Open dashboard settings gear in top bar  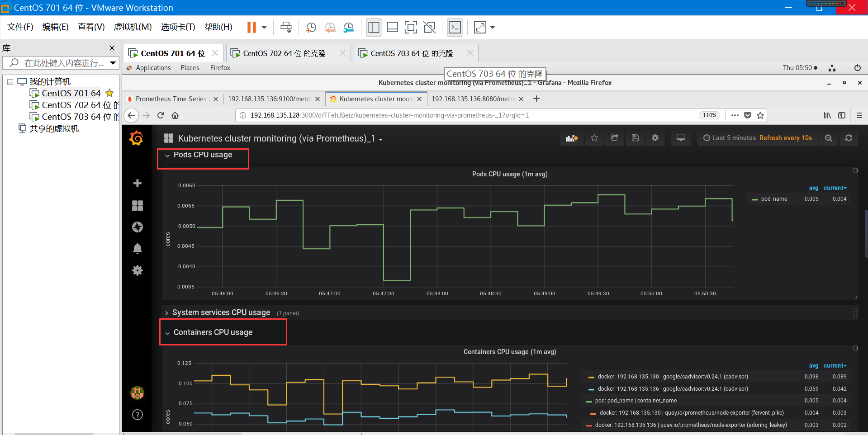(x=655, y=138)
